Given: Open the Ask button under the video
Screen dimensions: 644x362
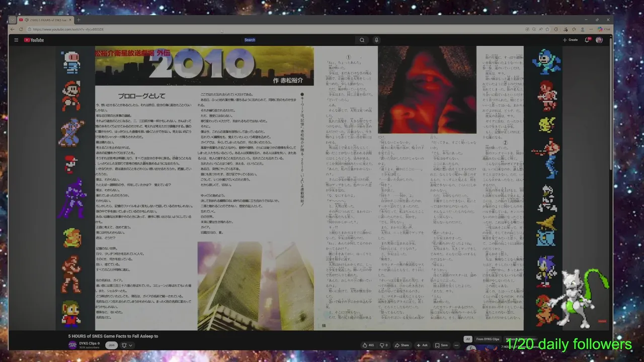Looking at the screenshot, I should tap(422, 345).
